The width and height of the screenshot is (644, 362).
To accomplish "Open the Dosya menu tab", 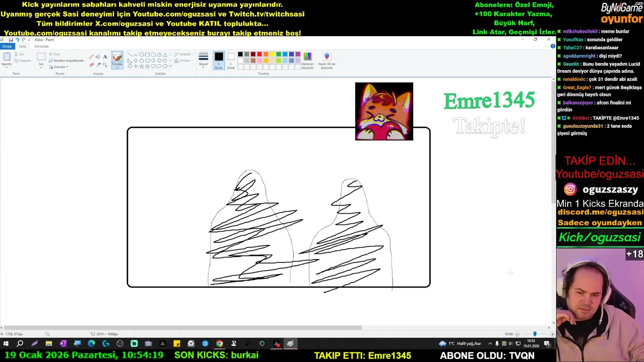I will [7, 46].
